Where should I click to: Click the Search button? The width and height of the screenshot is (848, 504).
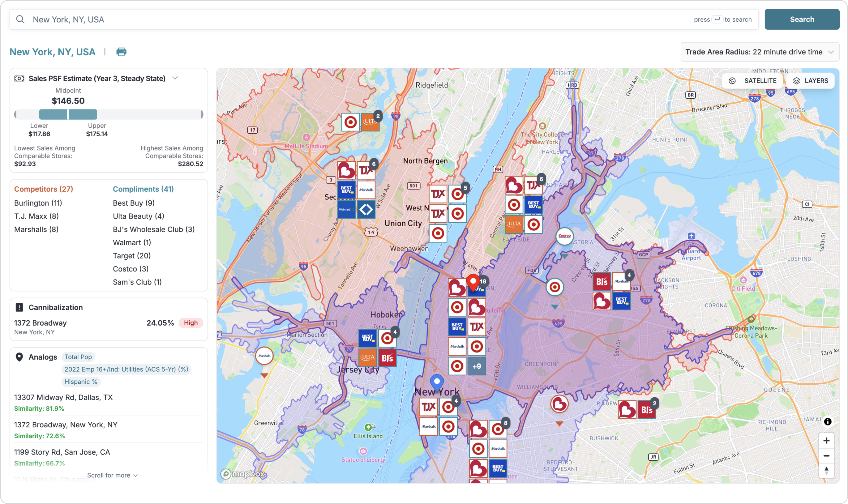pos(802,19)
